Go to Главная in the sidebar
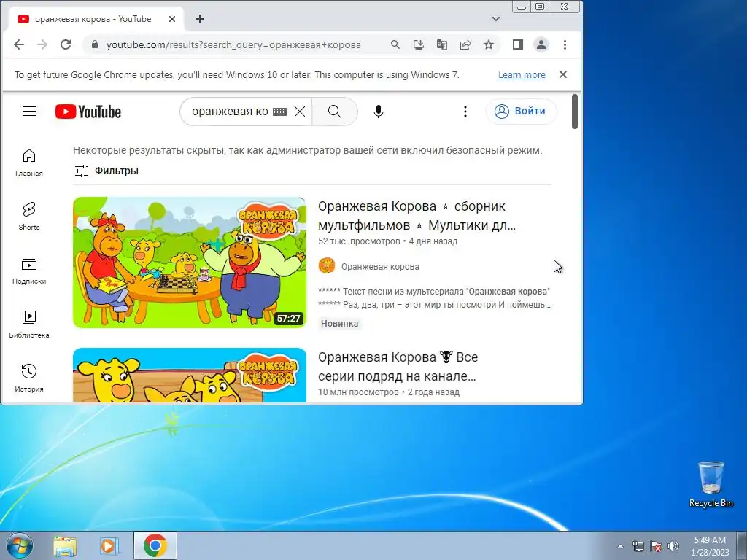This screenshot has width=747, height=560. coord(29,163)
